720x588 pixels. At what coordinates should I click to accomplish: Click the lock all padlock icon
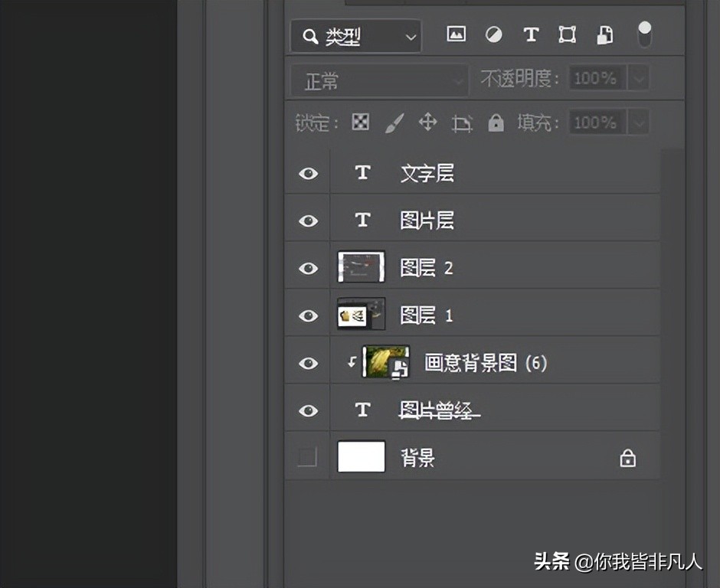point(496,122)
